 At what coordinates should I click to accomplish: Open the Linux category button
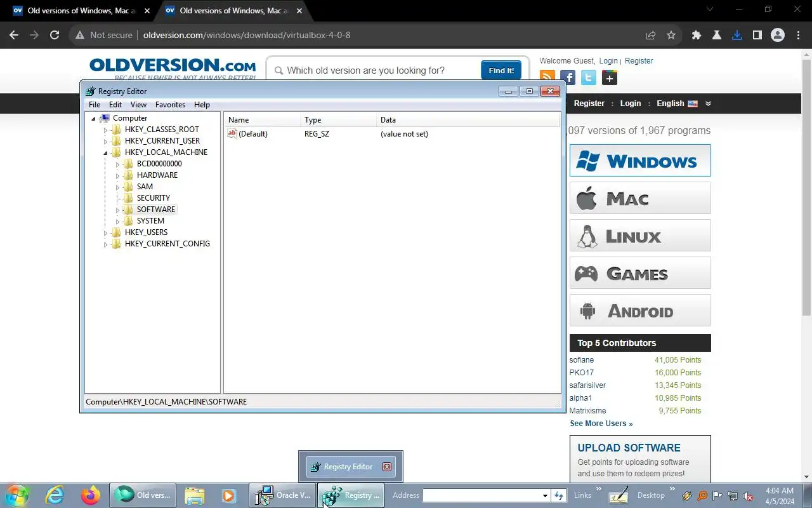pyautogui.click(x=640, y=236)
